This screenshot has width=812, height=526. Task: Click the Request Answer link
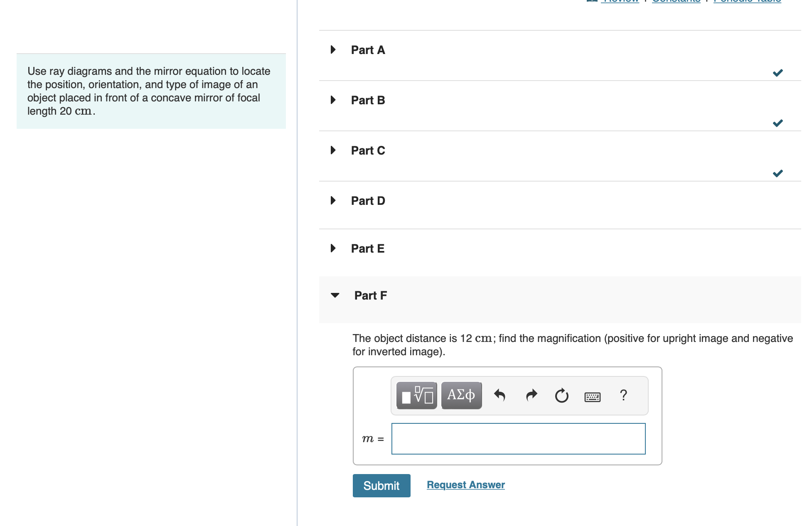[465, 484]
